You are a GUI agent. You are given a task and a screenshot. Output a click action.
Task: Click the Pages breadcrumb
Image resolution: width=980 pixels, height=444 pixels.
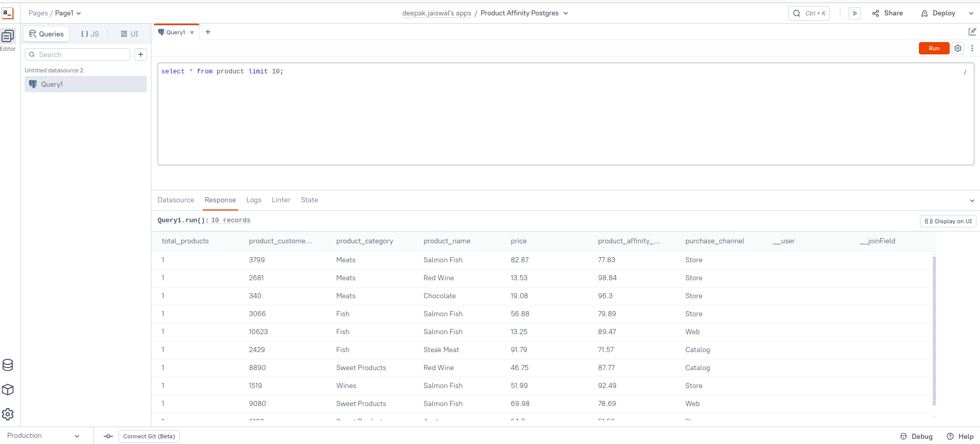[38, 13]
